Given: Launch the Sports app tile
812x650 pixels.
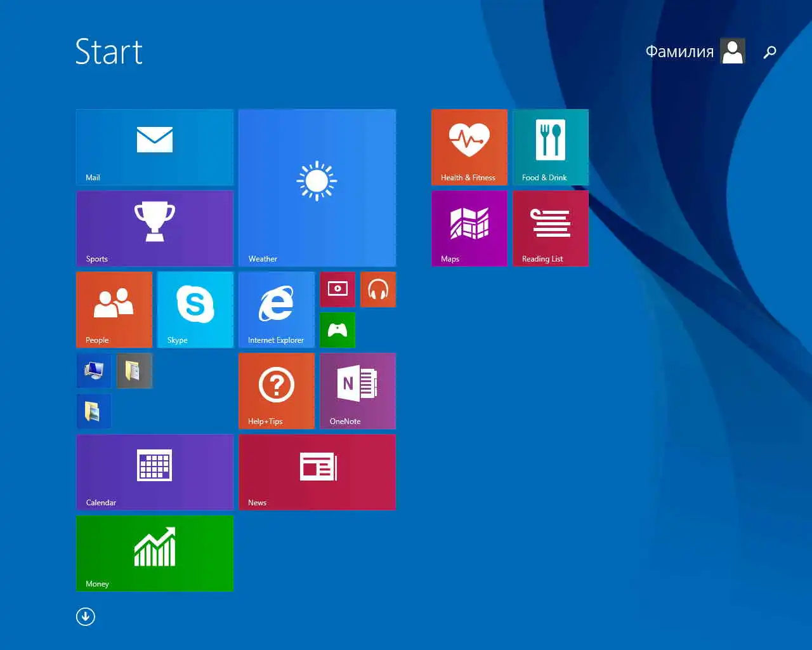Looking at the screenshot, I should click(155, 229).
